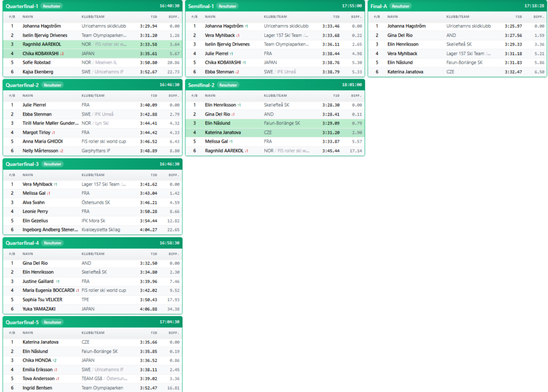This screenshot has height=392, width=548.
Task: Select Melissa Gal in Semifinal-2
Action: tap(275, 142)
